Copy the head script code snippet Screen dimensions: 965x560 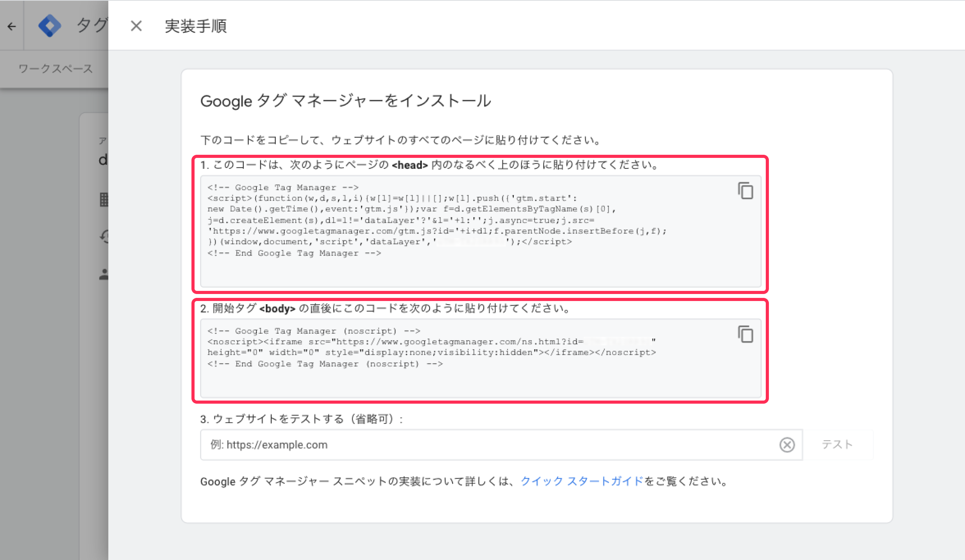(x=746, y=191)
